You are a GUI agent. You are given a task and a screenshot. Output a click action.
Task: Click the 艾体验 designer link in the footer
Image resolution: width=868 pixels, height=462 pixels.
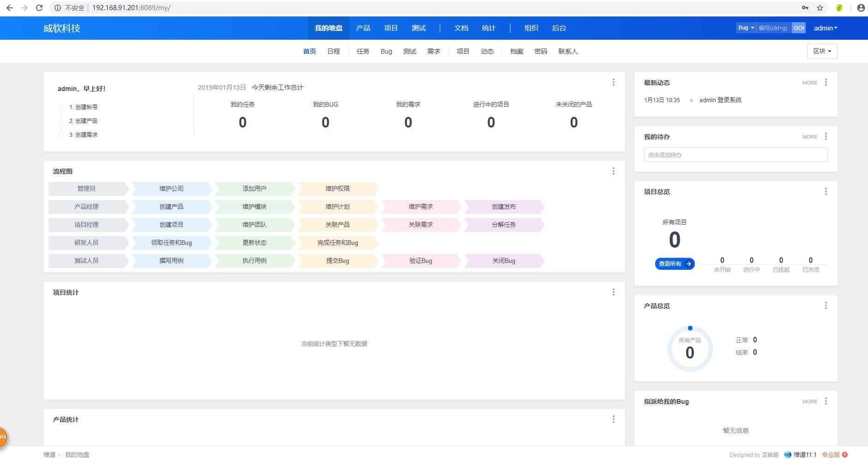pyautogui.click(x=770, y=455)
